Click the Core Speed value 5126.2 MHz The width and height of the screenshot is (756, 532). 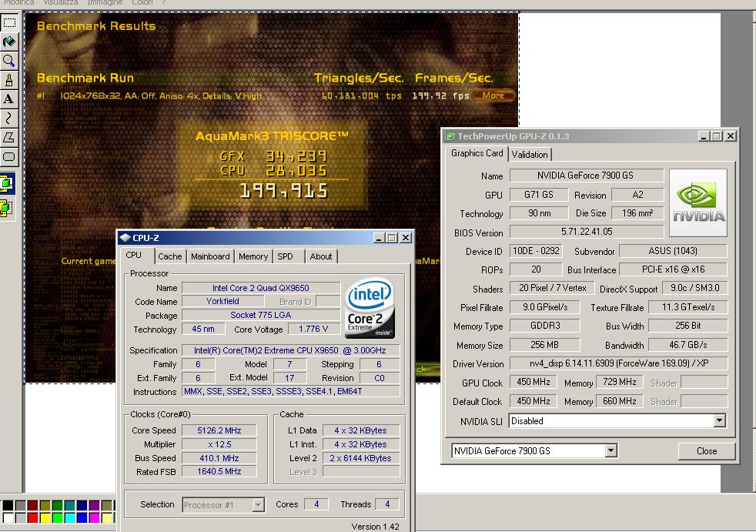click(x=219, y=430)
